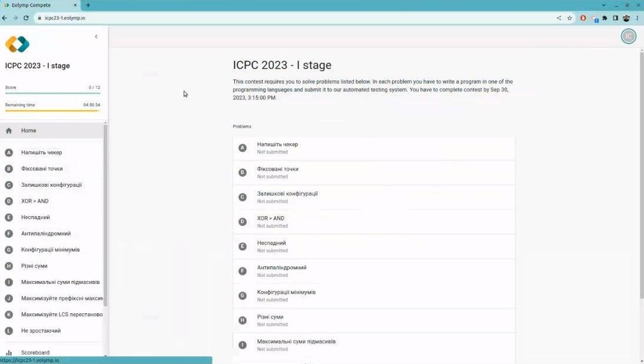This screenshot has width=644, height=364.
Task: Select sidebar problem K Максимізуйте LCS
Action: (52, 315)
